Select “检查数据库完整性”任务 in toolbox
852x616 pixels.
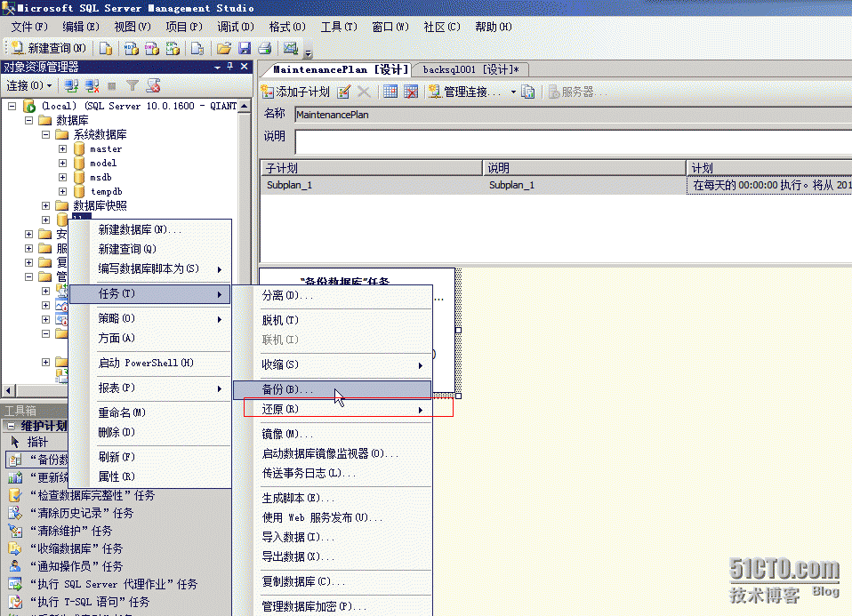pyautogui.click(x=82, y=495)
